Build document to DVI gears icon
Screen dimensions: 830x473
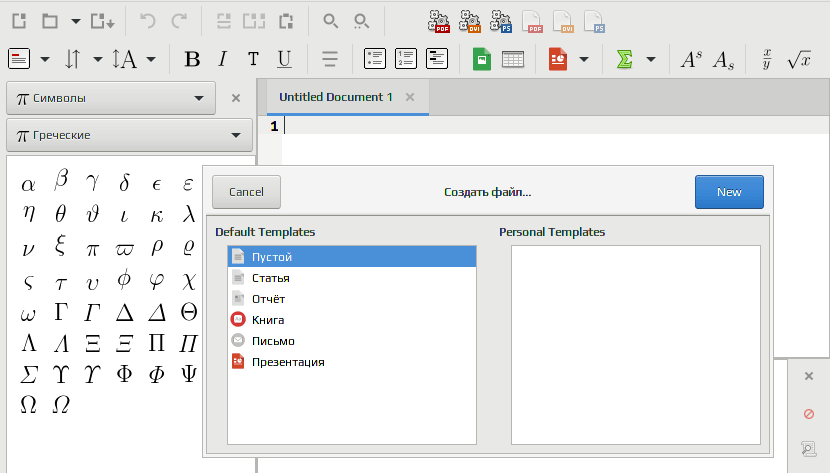click(x=470, y=22)
